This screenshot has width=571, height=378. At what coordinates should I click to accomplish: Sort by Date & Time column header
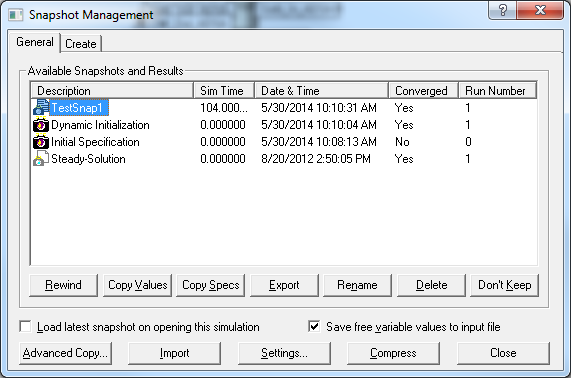pyautogui.click(x=322, y=90)
